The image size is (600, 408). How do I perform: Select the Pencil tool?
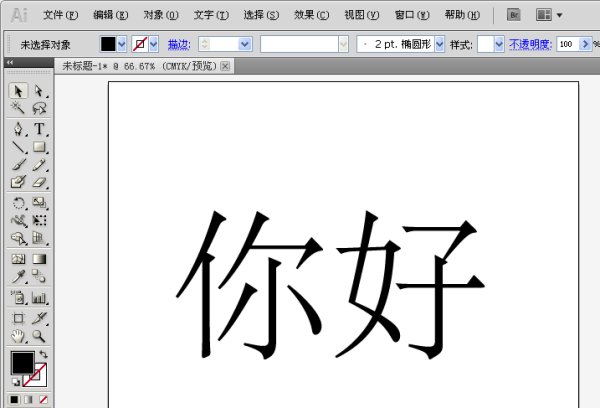tap(39, 165)
